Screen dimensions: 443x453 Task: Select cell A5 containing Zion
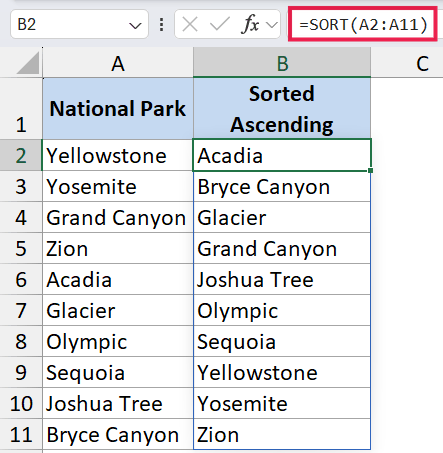118,248
